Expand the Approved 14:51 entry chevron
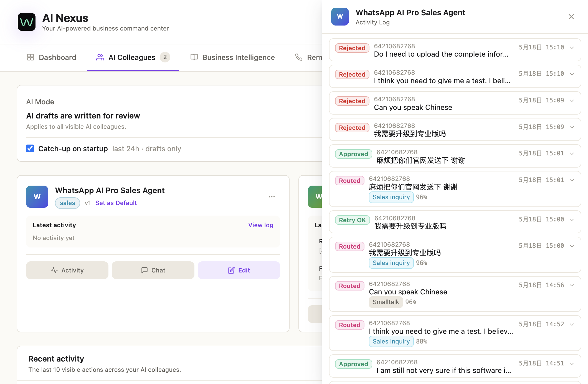 (572, 364)
